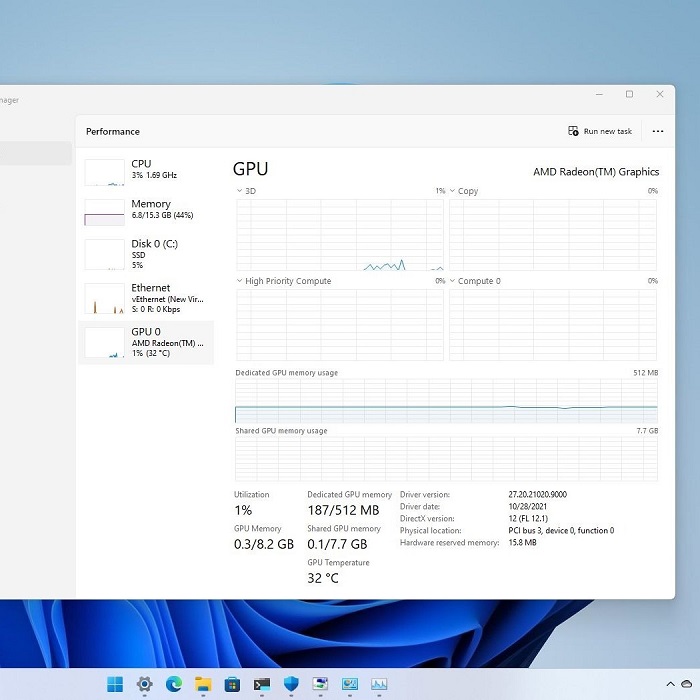This screenshot has width=700, height=700.
Task: Select Memory in the performance list
Action: pos(146,211)
